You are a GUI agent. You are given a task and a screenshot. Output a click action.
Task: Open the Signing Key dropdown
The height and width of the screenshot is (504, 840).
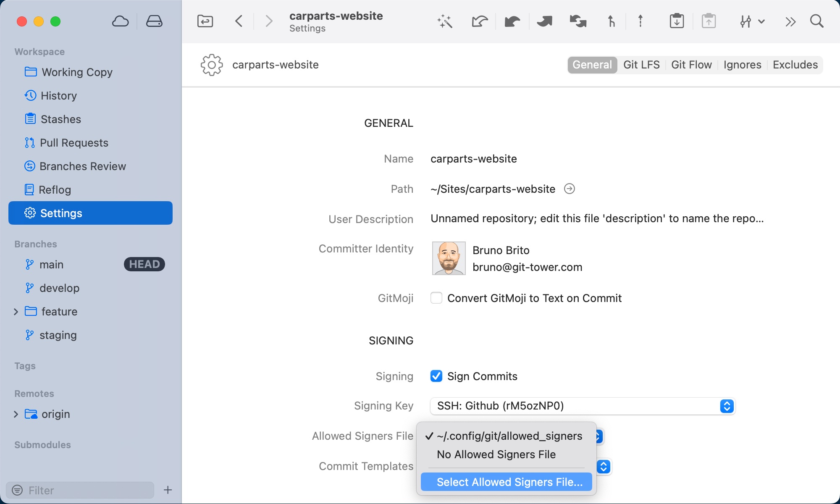726,406
